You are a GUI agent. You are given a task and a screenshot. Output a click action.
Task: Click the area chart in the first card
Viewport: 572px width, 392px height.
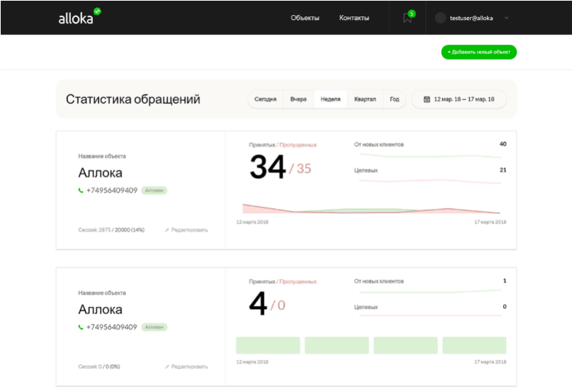(371, 209)
